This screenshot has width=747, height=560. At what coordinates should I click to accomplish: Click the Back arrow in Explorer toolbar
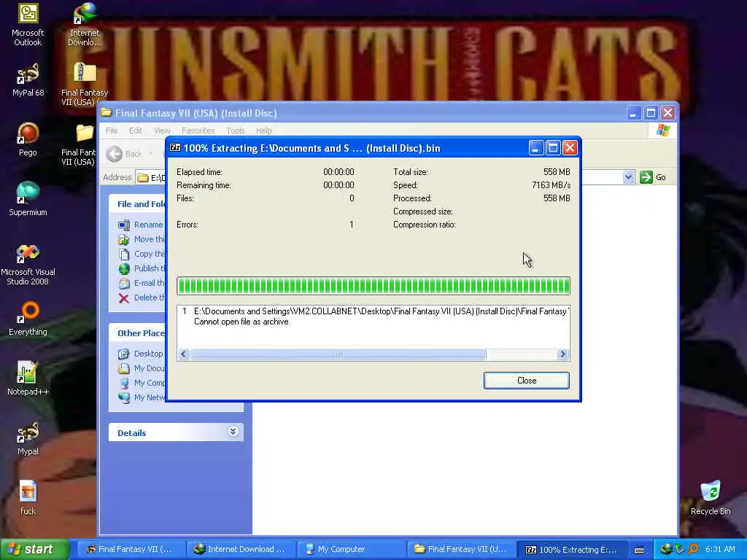pos(115,154)
